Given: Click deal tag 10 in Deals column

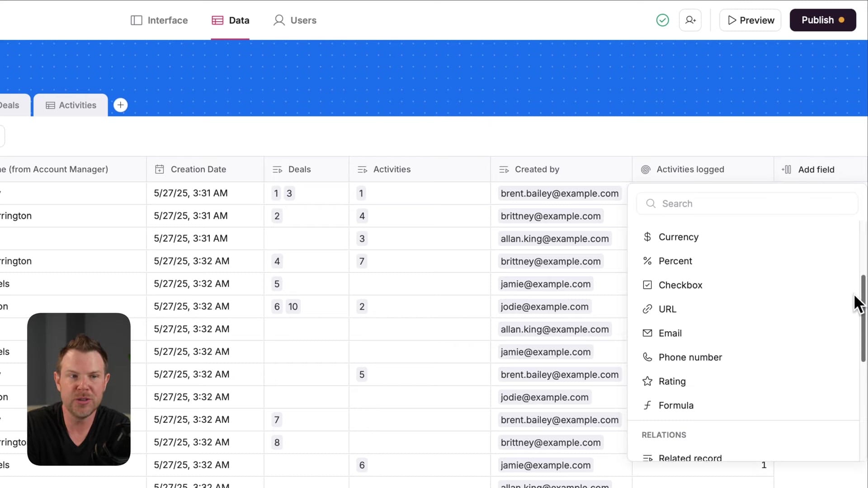Looking at the screenshot, I should pos(293,307).
